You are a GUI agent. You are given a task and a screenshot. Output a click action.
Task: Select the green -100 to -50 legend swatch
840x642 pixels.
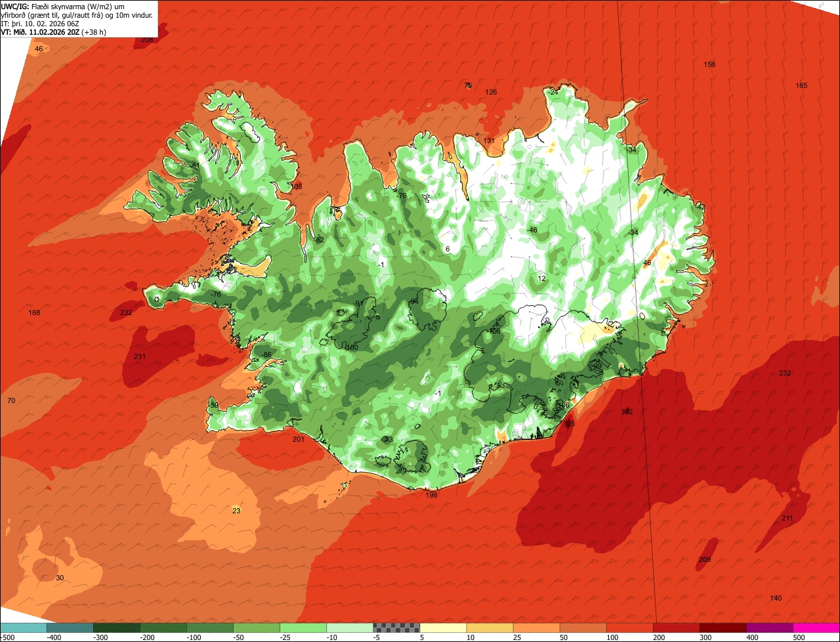click(x=209, y=628)
